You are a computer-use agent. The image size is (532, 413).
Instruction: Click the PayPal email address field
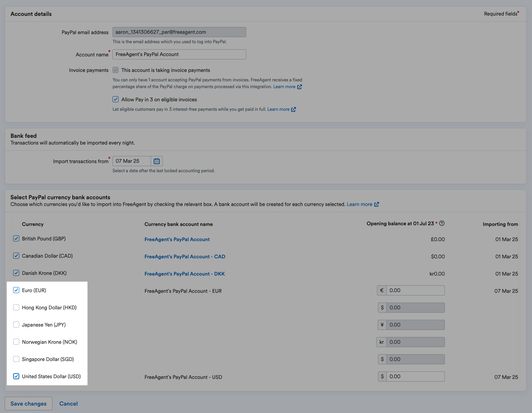(179, 32)
